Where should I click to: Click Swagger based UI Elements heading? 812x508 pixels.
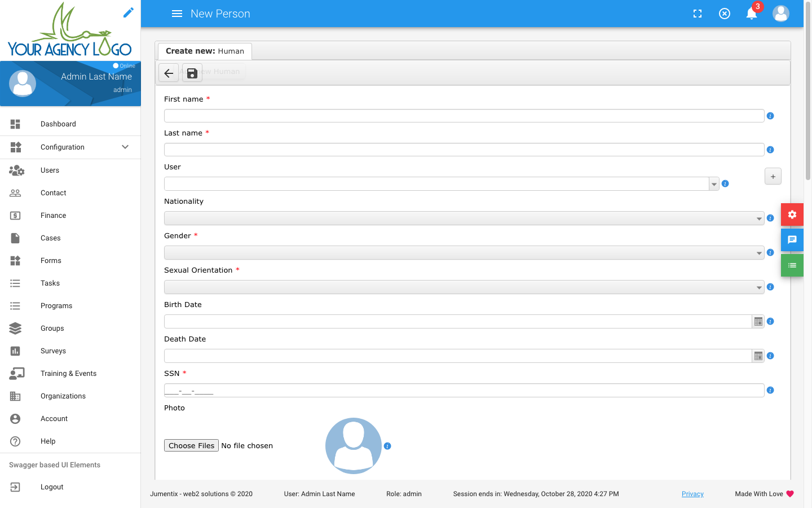coord(55,465)
